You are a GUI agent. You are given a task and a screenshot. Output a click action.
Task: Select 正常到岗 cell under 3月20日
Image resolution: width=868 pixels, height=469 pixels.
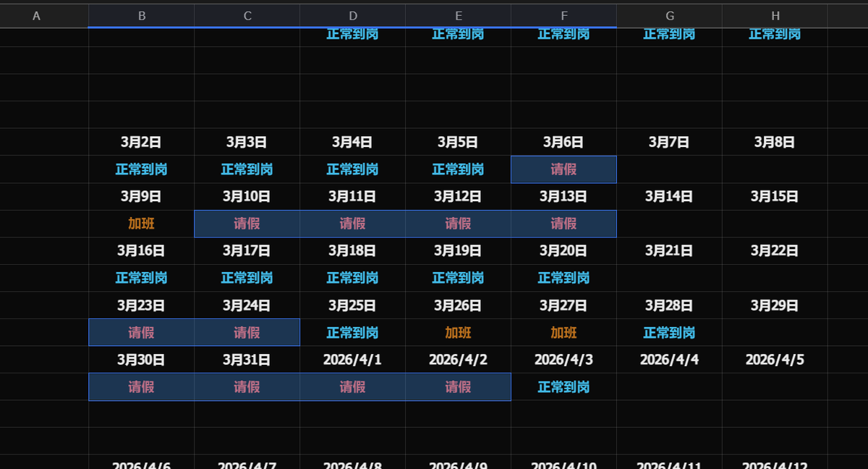564,278
